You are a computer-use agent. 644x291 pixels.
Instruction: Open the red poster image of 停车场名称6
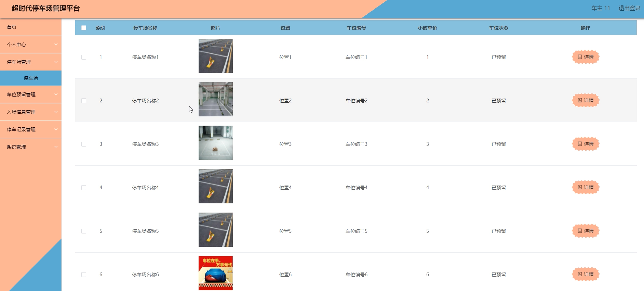pyautogui.click(x=216, y=273)
